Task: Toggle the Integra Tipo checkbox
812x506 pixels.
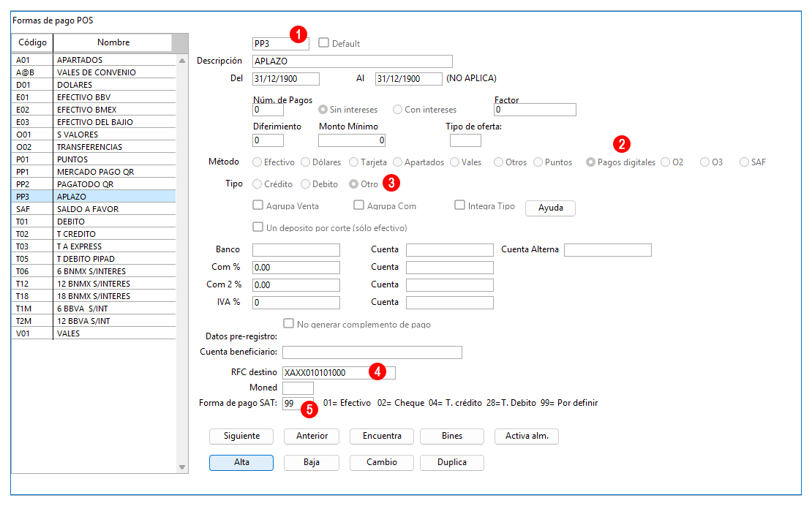Action: click(x=460, y=205)
